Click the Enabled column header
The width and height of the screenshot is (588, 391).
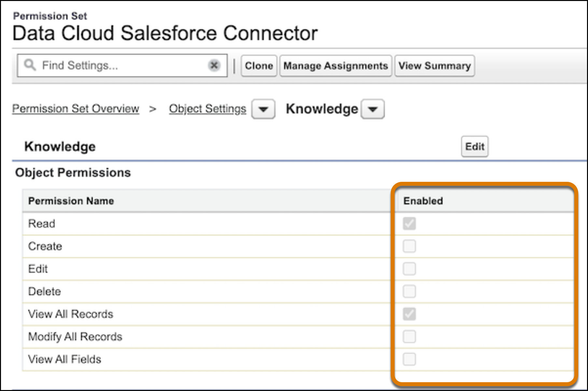(423, 201)
